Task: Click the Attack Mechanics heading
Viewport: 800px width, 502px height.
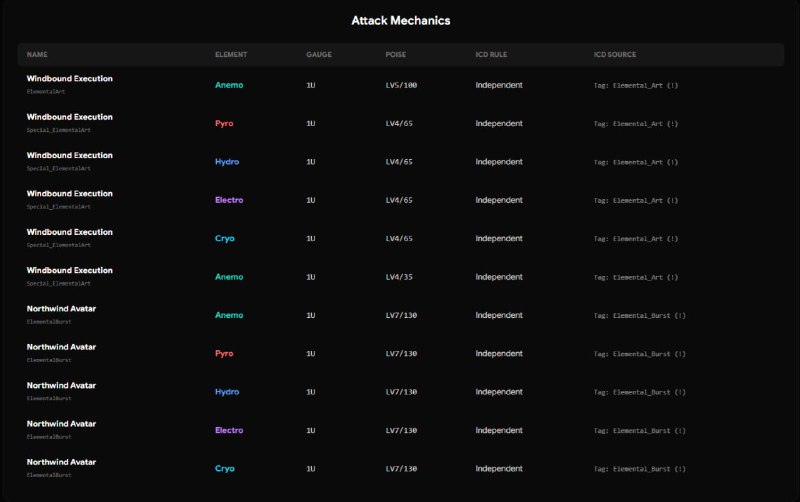Action: (x=400, y=20)
